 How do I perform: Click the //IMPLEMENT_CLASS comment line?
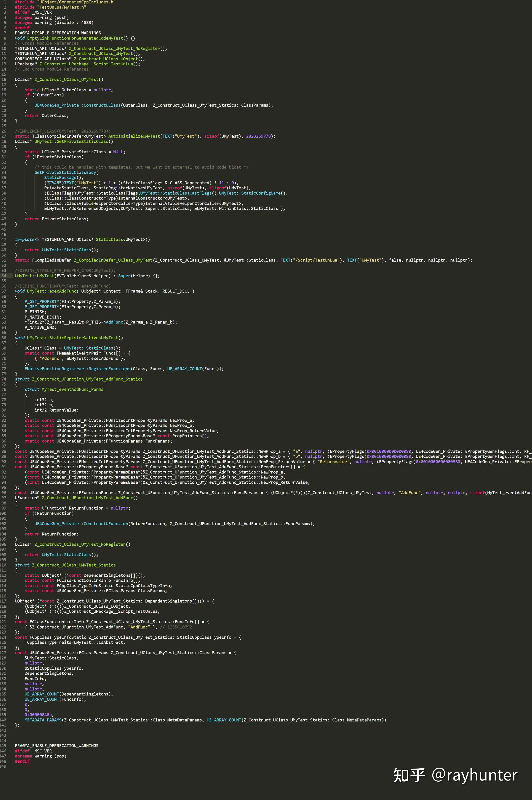tap(63, 131)
